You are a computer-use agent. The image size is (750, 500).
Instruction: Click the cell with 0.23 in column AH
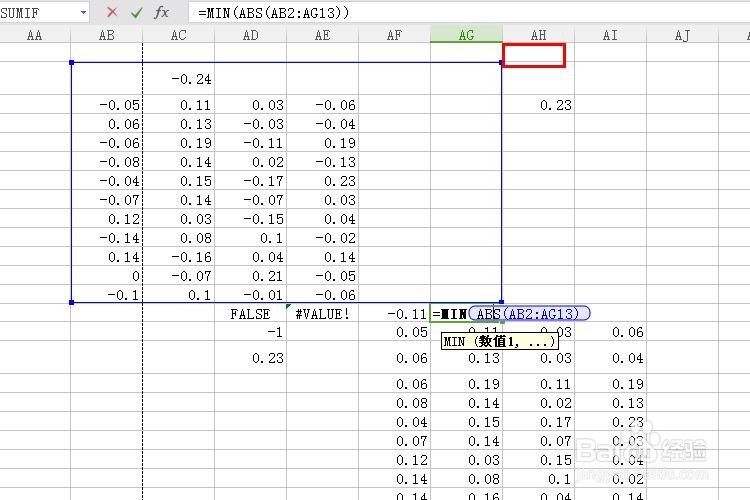click(539, 104)
